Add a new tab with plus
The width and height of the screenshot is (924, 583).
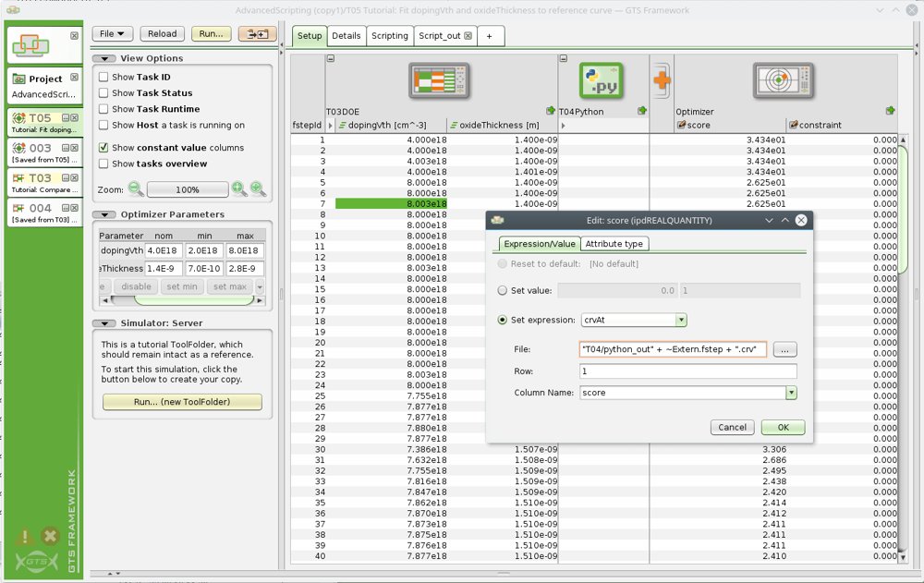pos(489,36)
